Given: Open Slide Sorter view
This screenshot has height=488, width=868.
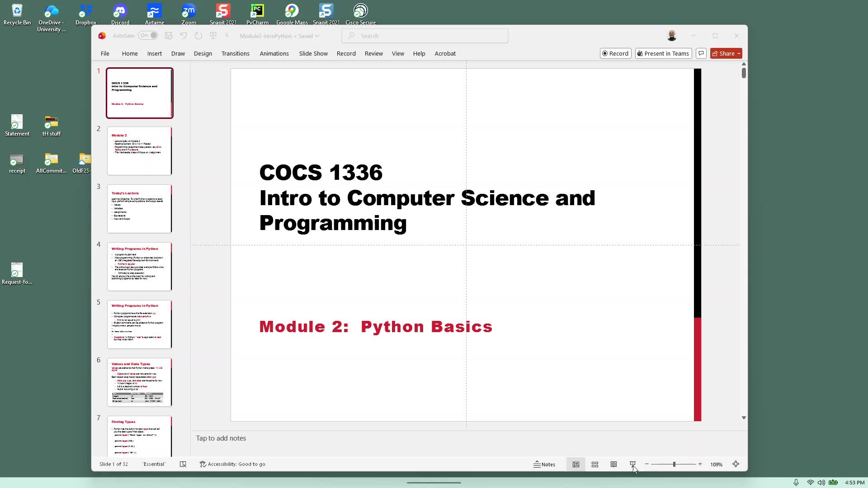Looking at the screenshot, I should click(595, 465).
